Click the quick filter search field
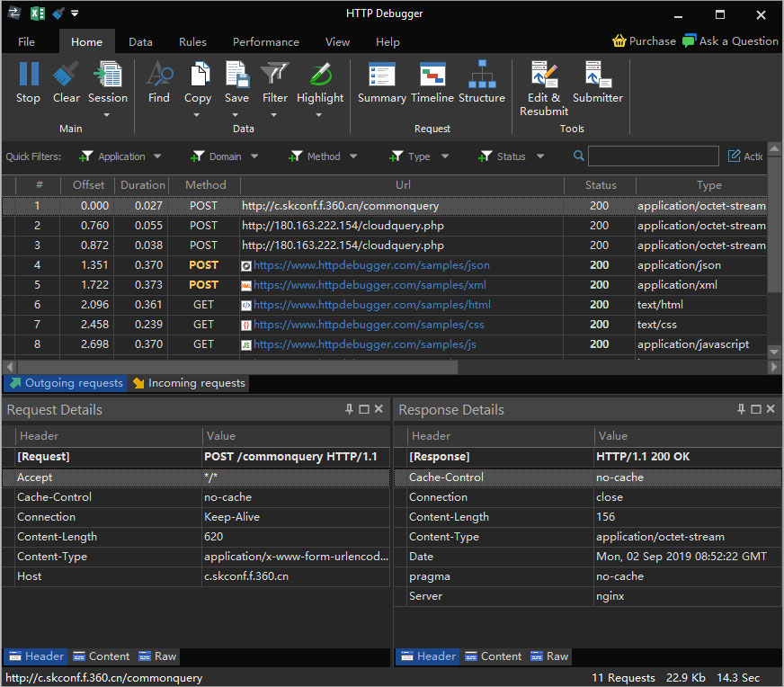 point(653,156)
